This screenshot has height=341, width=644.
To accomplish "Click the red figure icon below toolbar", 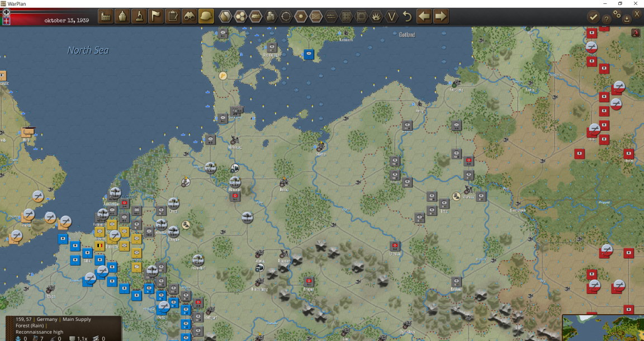I will [x=635, y=33].
